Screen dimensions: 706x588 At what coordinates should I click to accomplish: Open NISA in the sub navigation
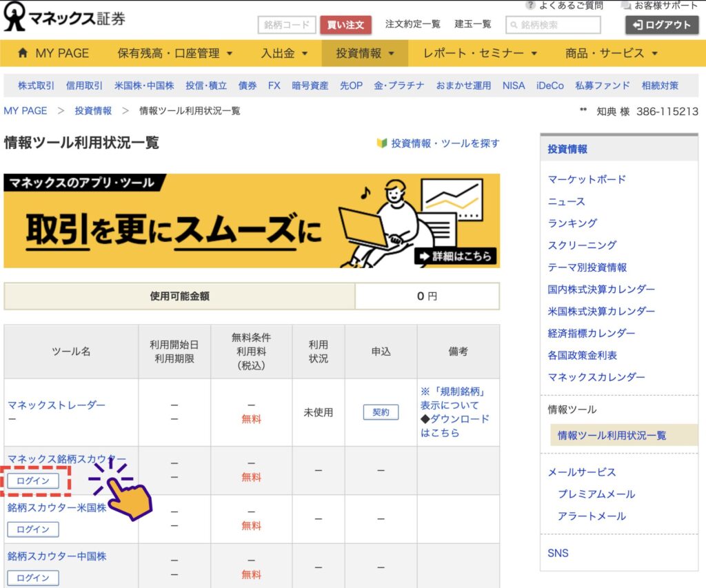click(514, 85)
